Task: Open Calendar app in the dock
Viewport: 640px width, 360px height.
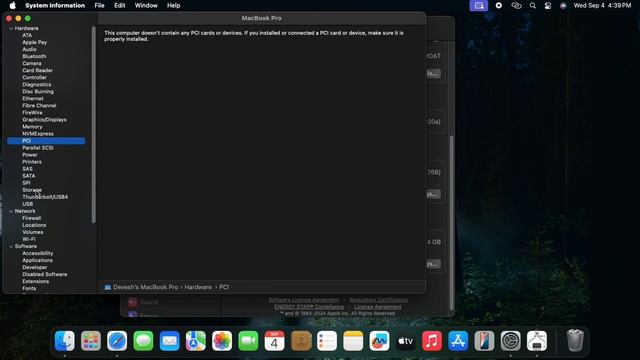Action: [x=274, y=340]
